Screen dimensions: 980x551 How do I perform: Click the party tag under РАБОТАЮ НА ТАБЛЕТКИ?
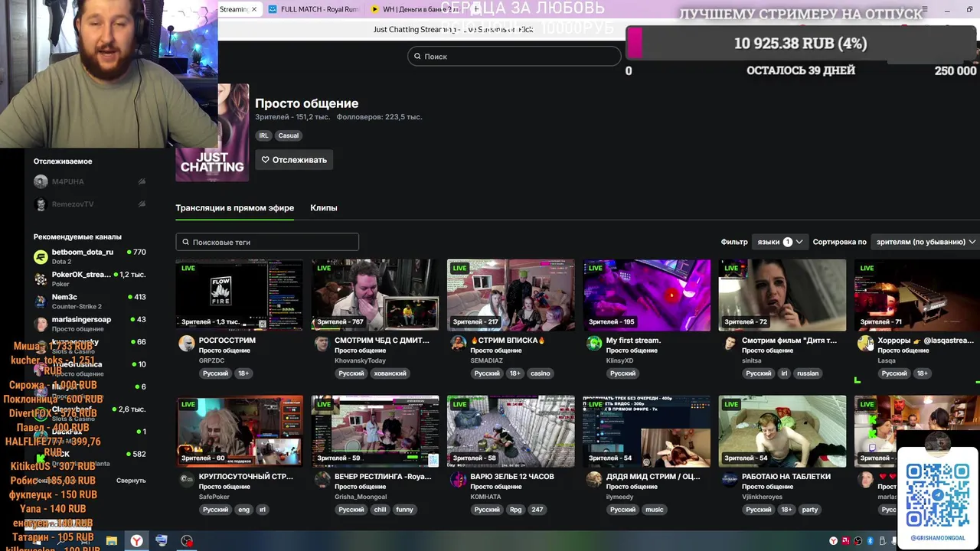810,510
